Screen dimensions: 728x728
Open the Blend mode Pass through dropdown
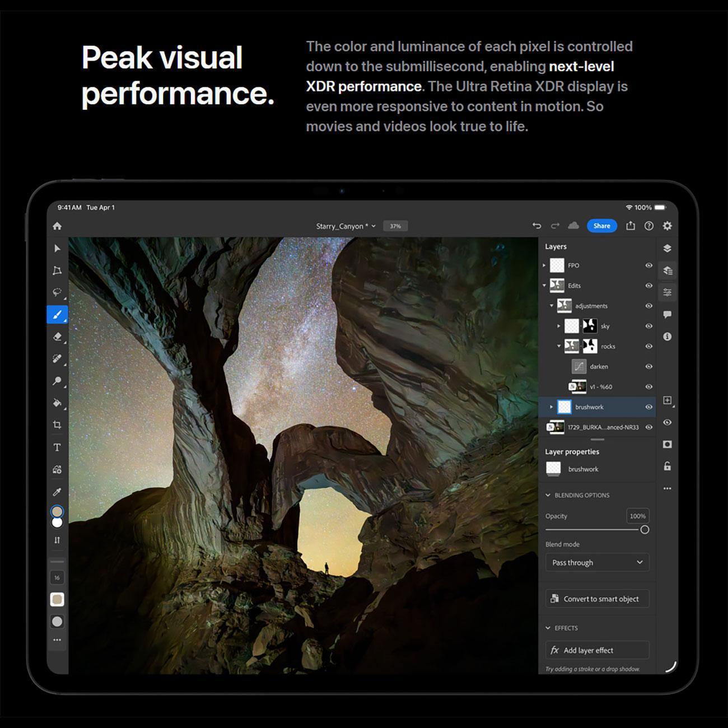[597, 562]
